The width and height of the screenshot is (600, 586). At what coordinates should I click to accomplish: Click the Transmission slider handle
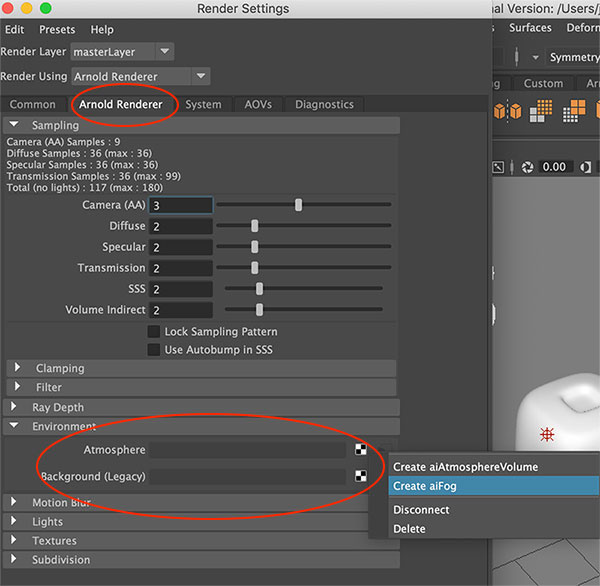pyautogui.click(x=254, y=268)
